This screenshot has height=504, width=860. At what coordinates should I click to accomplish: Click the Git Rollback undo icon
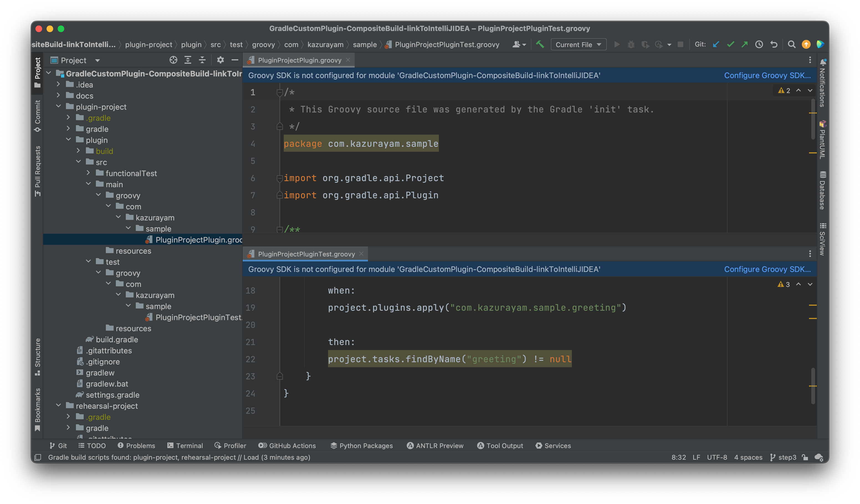[774, 44]
